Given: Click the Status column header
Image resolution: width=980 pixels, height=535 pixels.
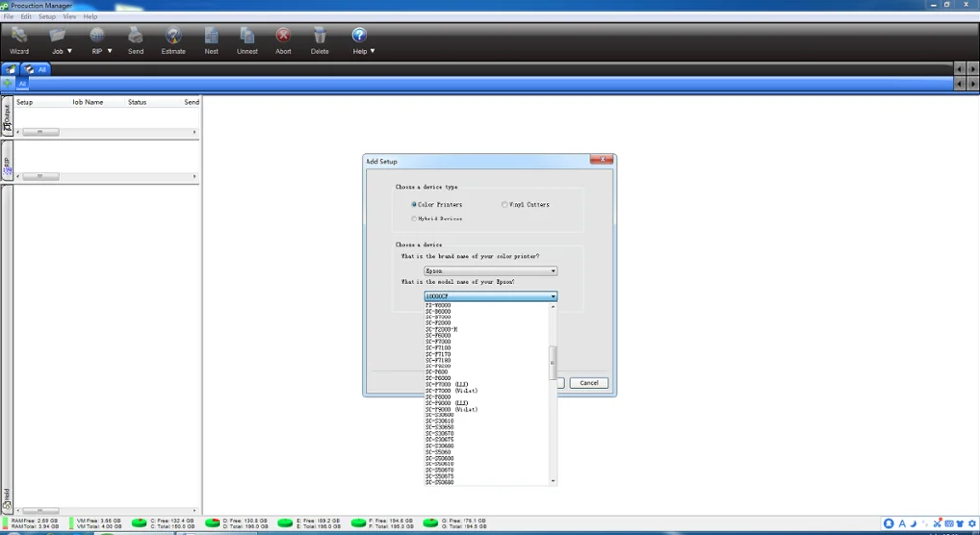Looking at the screenshot, I should click(137, 102).
